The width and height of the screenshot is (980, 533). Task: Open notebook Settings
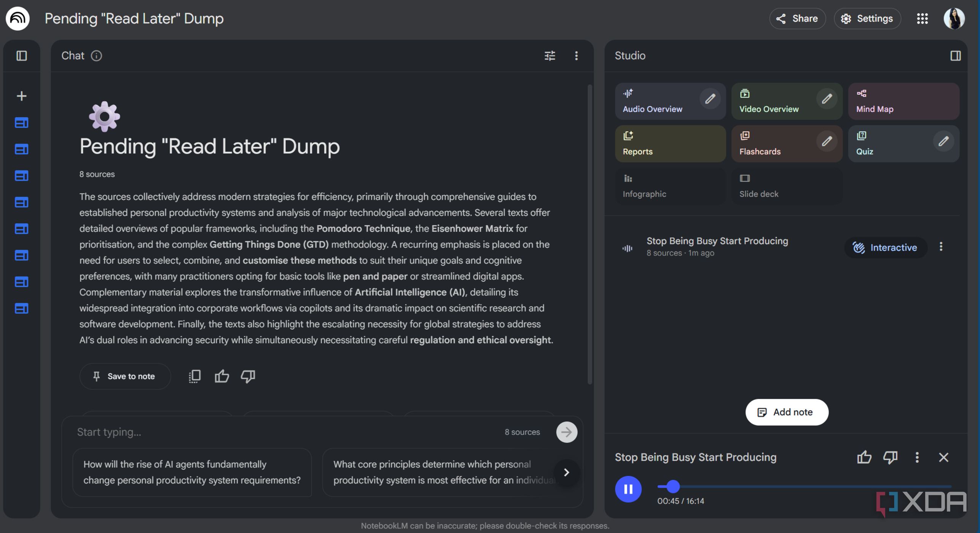click(867, 18)
